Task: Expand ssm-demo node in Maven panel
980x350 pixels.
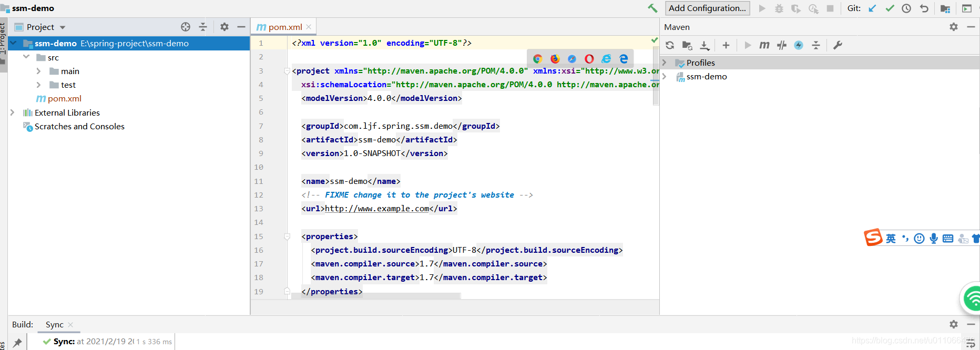Action: [x=665, y=76]
